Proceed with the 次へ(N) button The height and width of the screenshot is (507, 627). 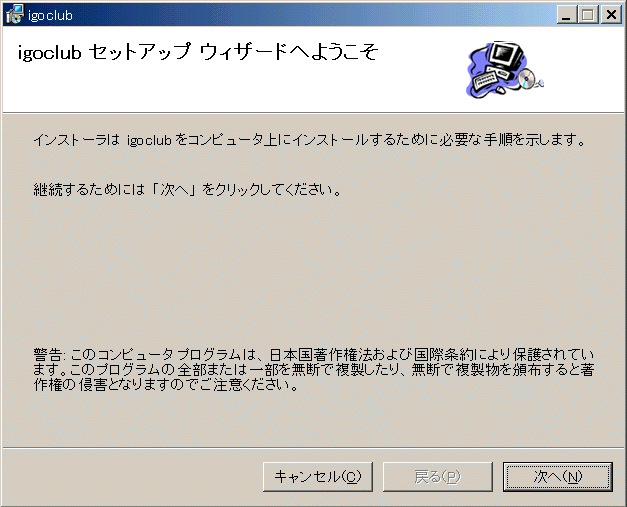click(x=557, y=477)
